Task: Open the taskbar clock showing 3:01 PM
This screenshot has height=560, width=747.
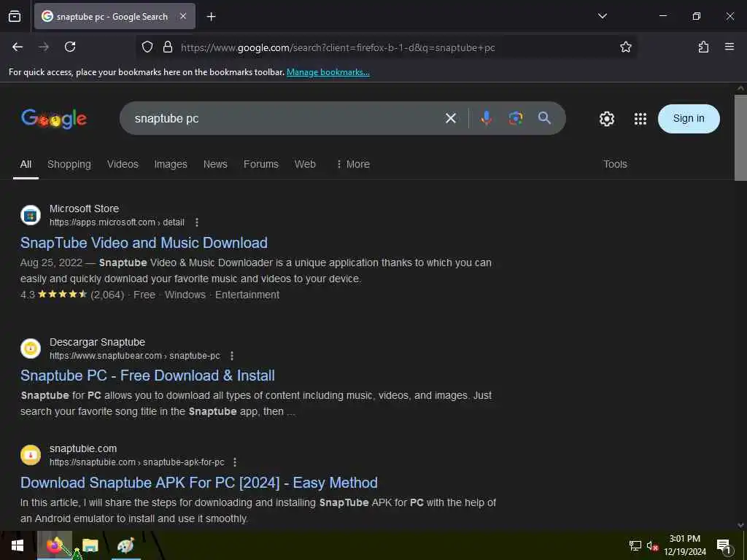Action: coord(684,545)
